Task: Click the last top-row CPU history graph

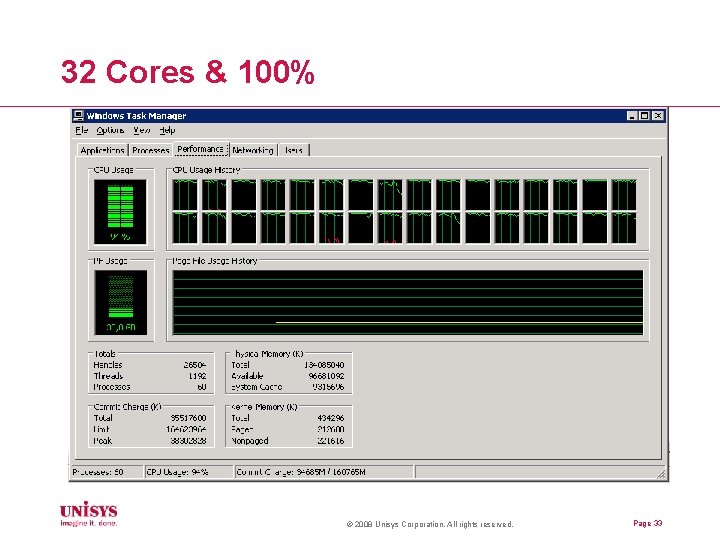Action: (624, 195)
